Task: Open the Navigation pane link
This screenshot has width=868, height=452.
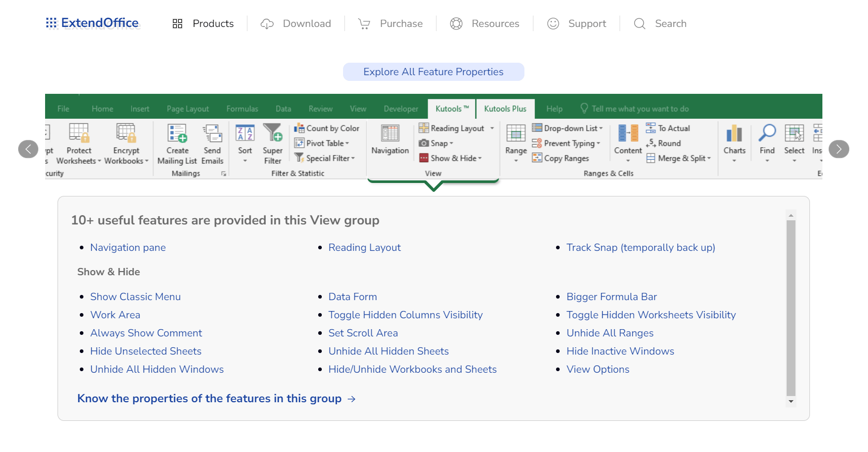Action: click(x=128, y=247)
